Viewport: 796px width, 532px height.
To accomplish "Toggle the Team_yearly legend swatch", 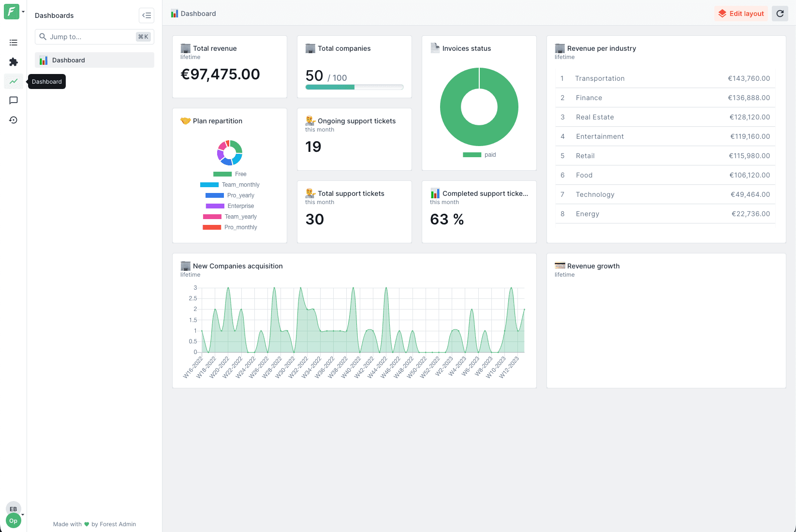I will pyautogui.click(x=212, y=217).
